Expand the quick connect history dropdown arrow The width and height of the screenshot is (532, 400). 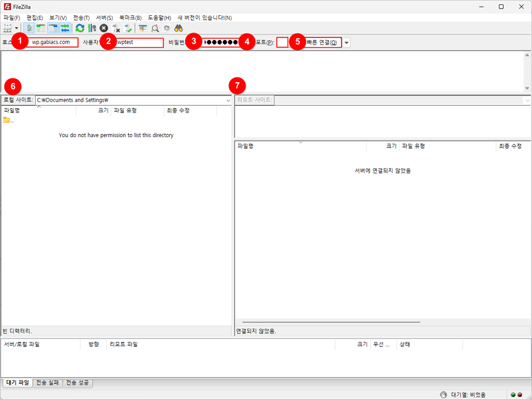(x=347, y=43)
